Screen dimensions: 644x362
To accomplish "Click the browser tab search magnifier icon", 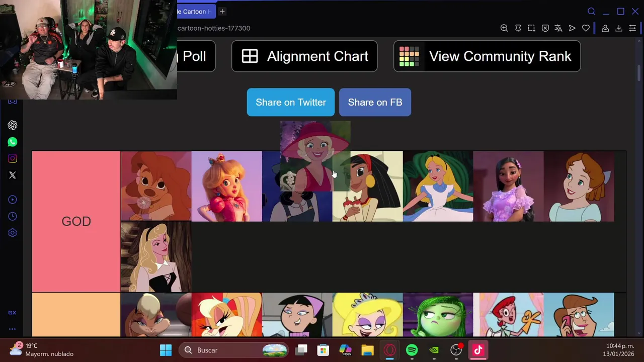I will click(592, 12).
